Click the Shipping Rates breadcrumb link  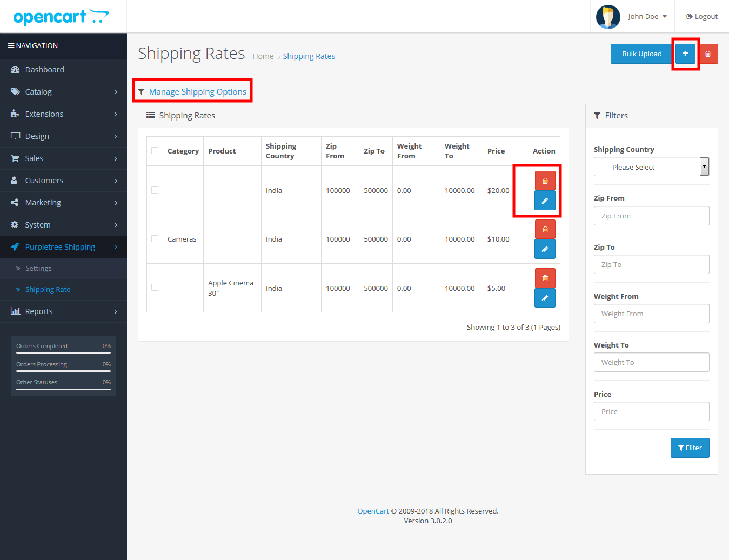309,56
